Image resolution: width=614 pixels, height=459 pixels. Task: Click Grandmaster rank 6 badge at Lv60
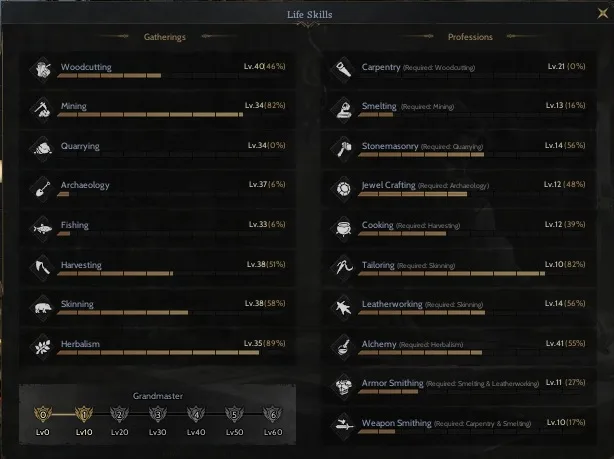tap(273, 414)
